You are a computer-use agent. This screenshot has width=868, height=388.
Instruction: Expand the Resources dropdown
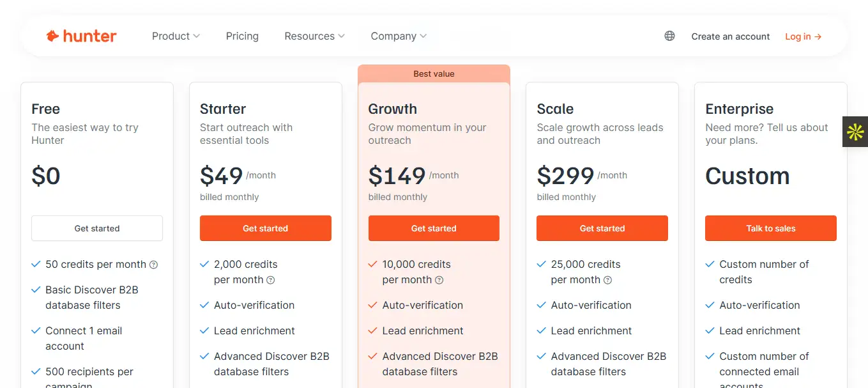(314, 36)
